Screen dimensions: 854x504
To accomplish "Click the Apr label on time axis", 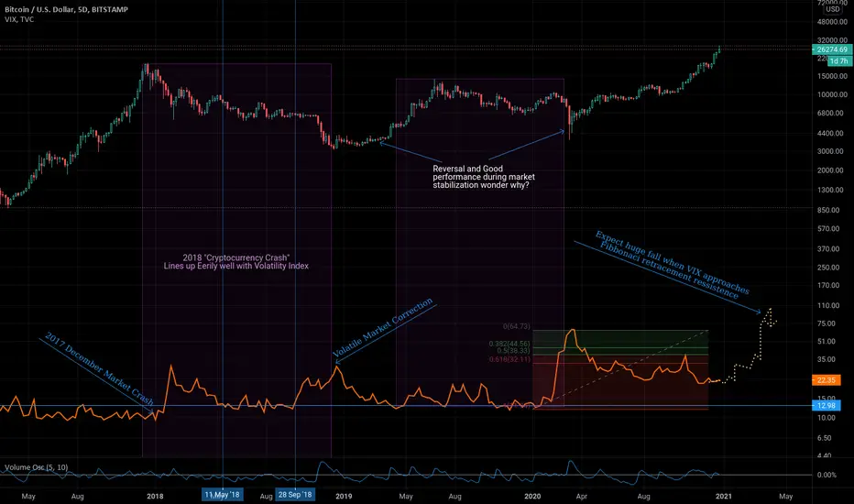I will coord(582,497).
